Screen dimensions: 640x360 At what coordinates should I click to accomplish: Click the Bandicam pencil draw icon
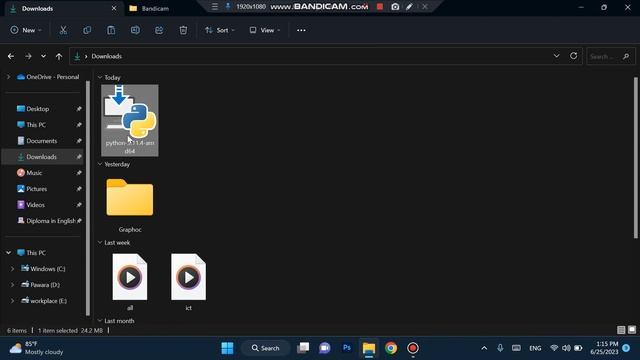pyautogui.click(x=409, y=7)
